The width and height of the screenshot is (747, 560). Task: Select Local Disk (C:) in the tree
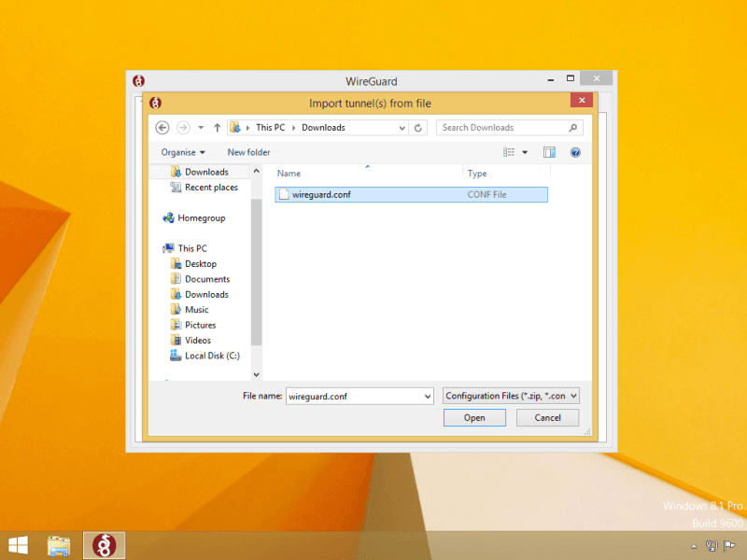pos(212,356)
